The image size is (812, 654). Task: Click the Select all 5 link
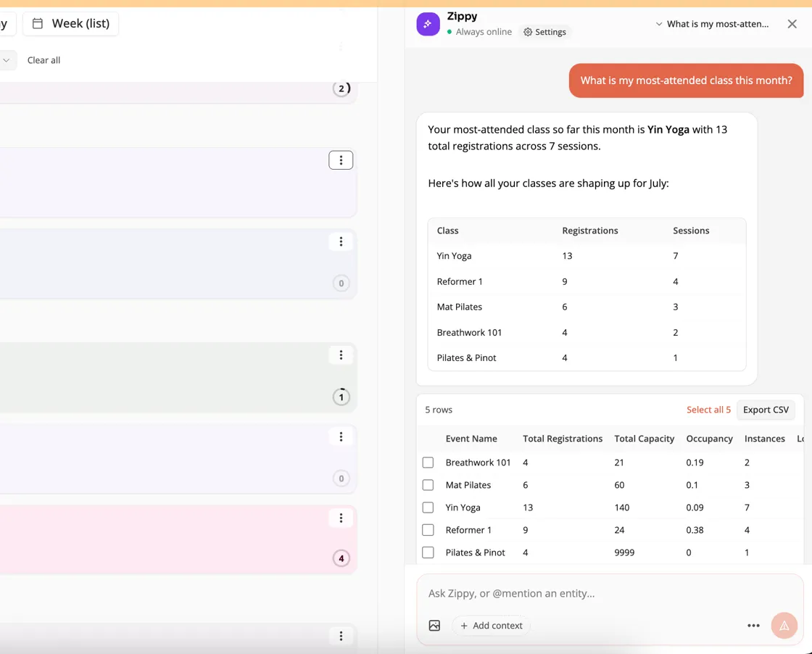708,410
